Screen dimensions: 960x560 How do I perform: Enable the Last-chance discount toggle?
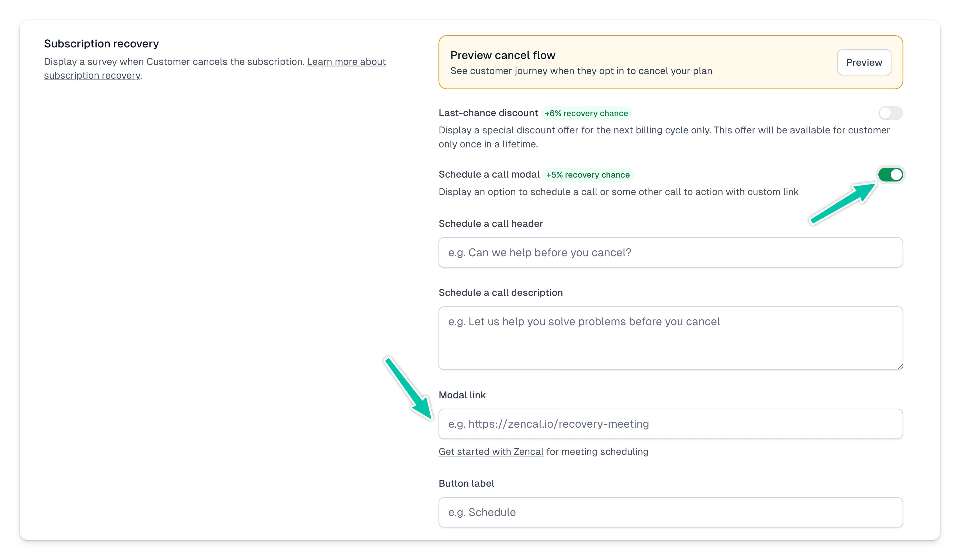[x=891, y=113]
